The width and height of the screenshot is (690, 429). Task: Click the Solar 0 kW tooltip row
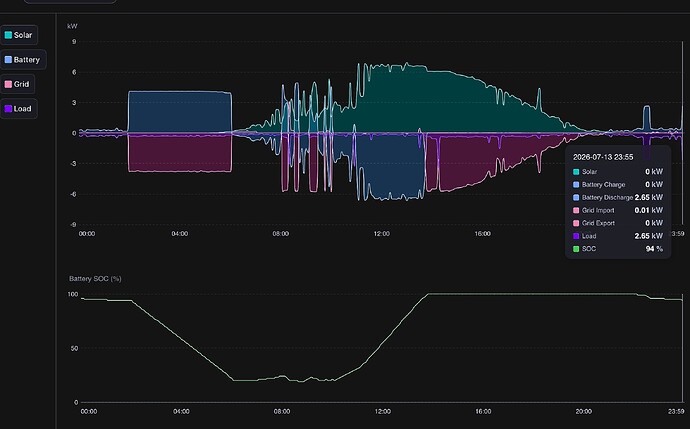[x=618, y=172]
